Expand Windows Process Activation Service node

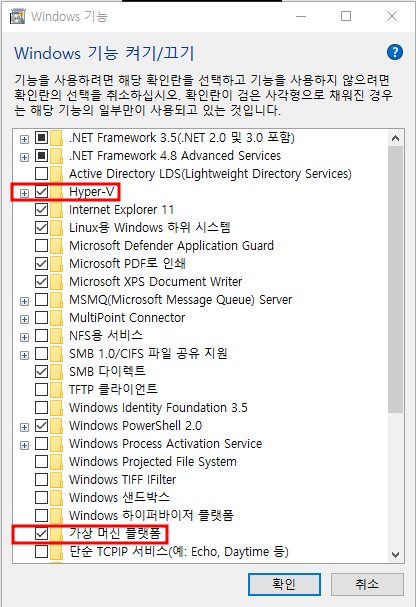point(24,445)
